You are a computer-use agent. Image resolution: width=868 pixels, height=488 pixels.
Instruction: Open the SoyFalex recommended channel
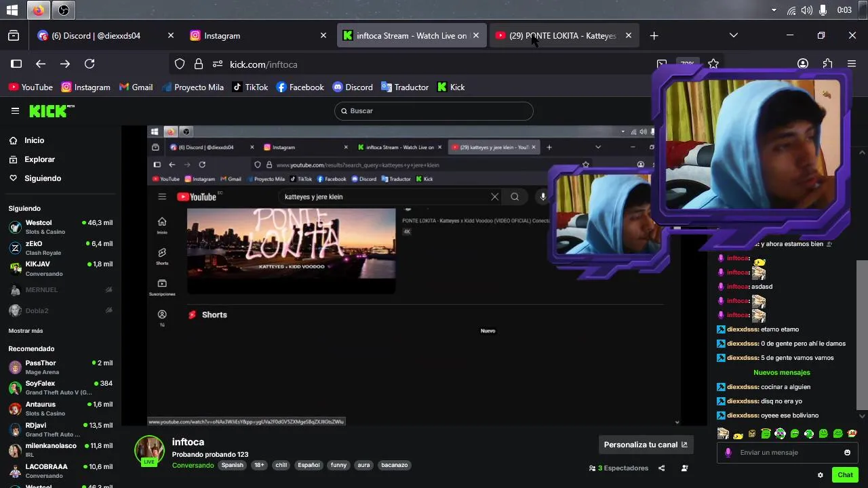click(61, 388)
